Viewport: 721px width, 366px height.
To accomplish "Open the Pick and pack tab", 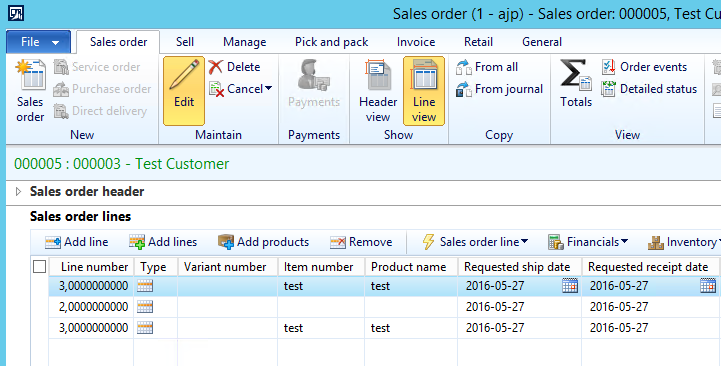I will [332, 42].
